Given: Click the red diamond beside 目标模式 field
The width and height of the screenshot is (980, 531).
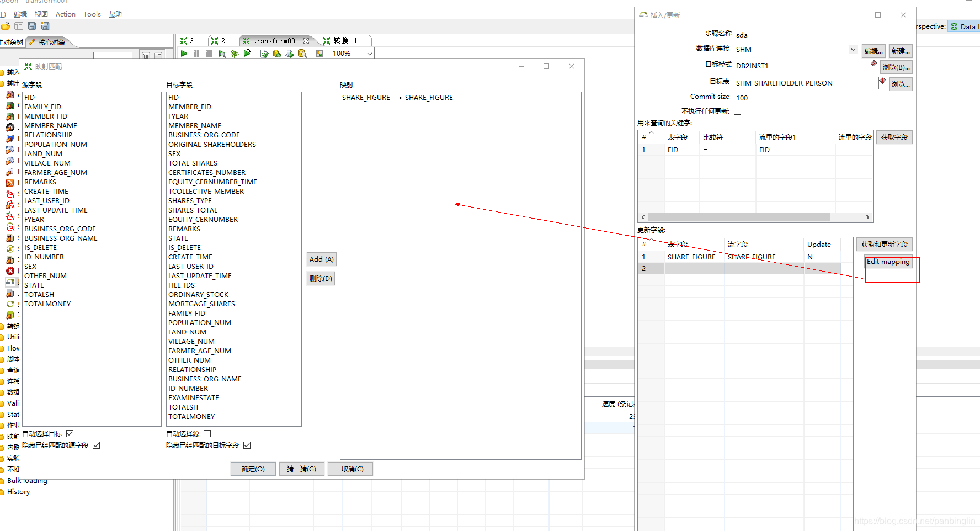Looking at the screenshot, I should [x=874, y=63].
